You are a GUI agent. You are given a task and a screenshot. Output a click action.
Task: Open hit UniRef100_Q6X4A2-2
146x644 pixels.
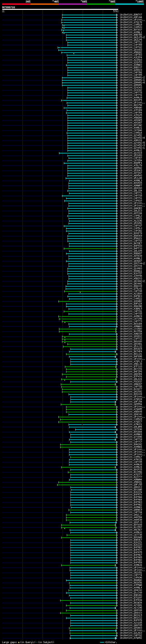point(132,281)
